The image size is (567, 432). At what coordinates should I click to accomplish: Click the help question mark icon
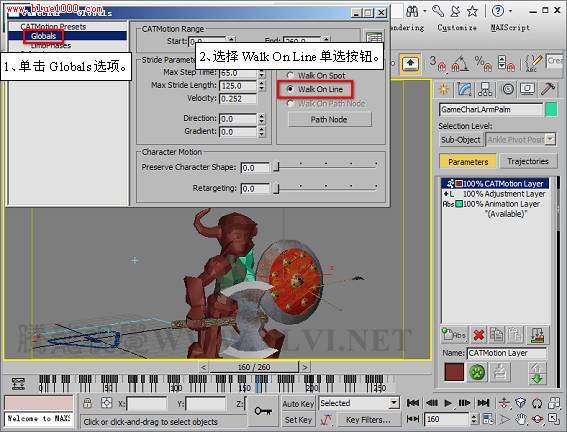498,11
